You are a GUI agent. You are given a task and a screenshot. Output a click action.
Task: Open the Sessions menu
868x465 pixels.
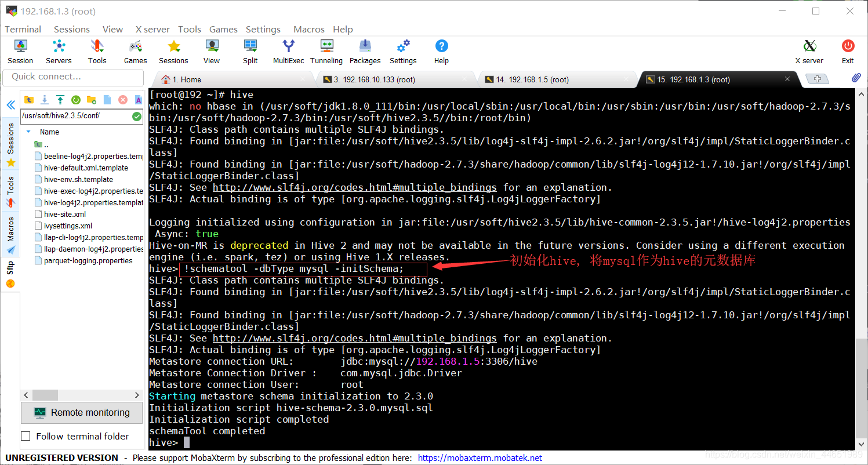pyautogui.click(x=72, y=29)
